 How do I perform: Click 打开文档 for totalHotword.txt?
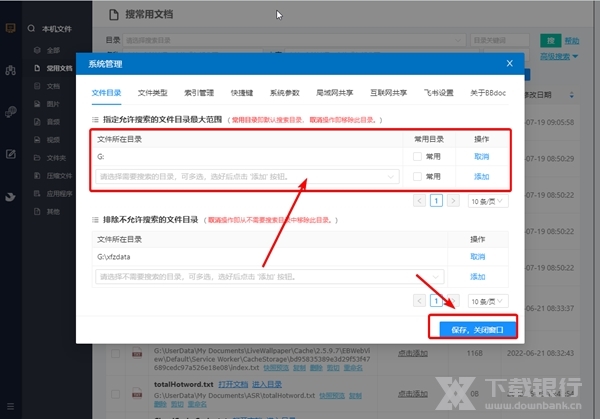(x=233, y=384)
